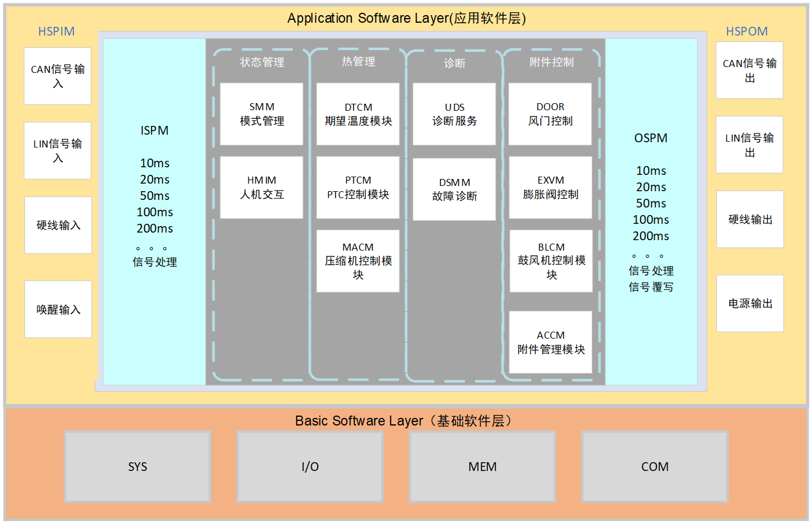The image size is (812, 524).
Task: Select the MEM block in basic layer
Action: 483,467
